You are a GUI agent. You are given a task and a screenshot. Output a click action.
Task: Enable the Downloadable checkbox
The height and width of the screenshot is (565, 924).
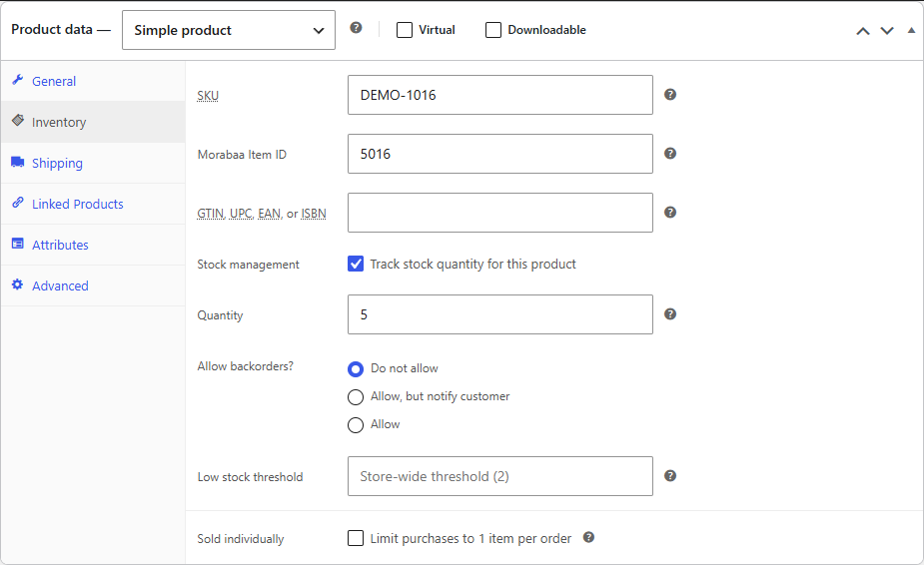click(493, 30)
